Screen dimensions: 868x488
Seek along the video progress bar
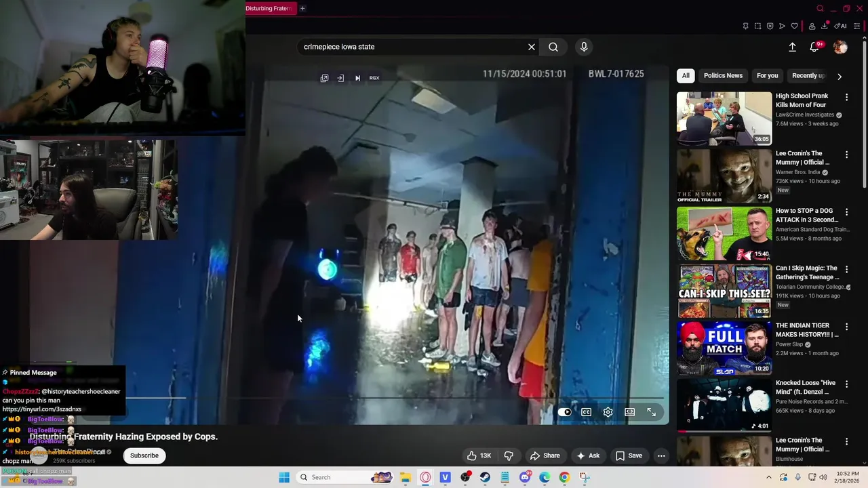point(393,398)
